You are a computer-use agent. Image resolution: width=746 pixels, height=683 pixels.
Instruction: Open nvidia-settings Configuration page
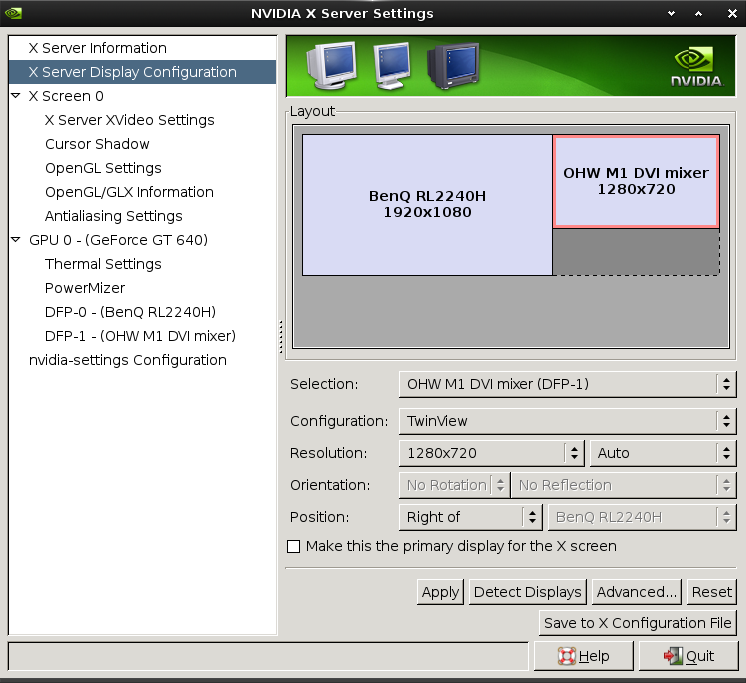[x=128, y=360]
